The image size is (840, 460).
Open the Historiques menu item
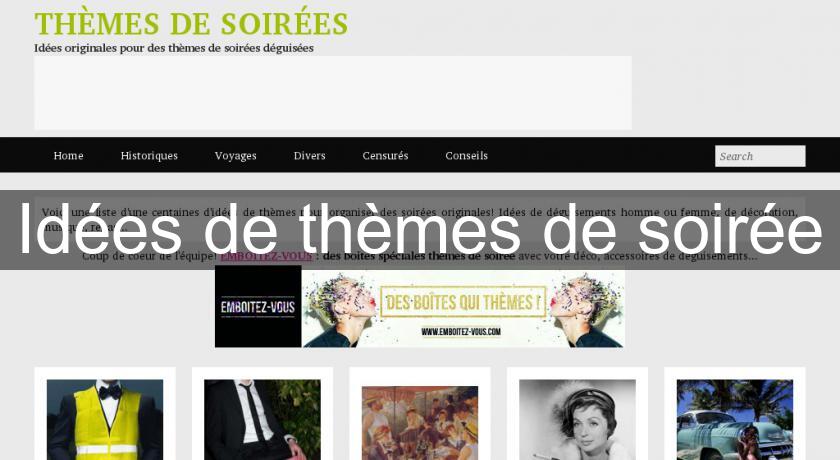point(149,156)
